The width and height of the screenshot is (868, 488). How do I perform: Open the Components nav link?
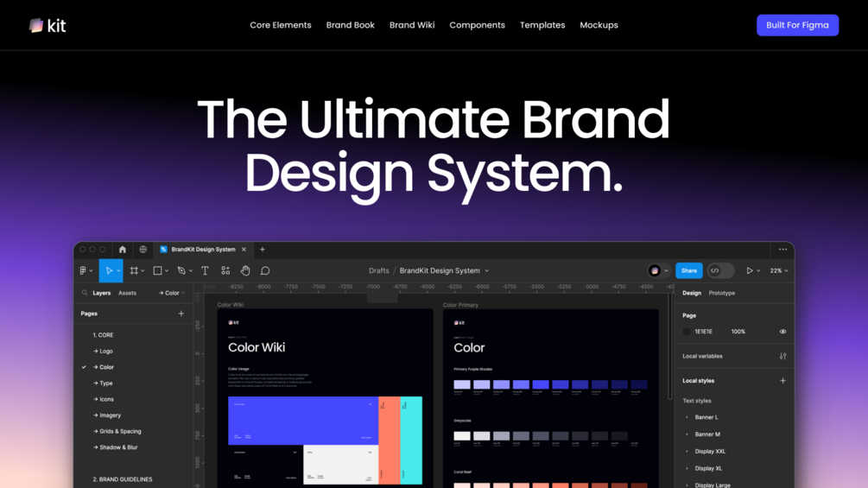pyautogui.click(x=477, y=25)
